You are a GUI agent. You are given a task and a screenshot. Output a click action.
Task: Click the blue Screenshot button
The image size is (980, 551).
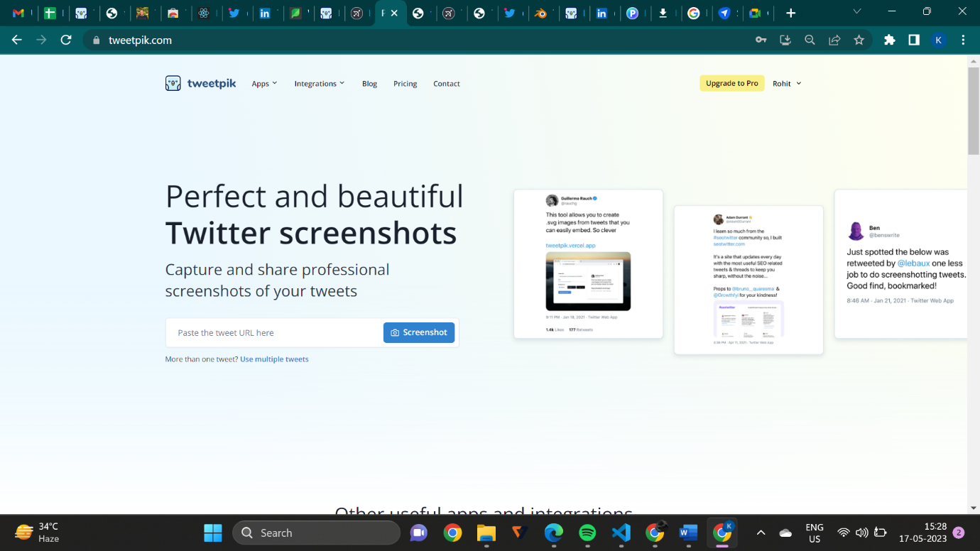419,332
